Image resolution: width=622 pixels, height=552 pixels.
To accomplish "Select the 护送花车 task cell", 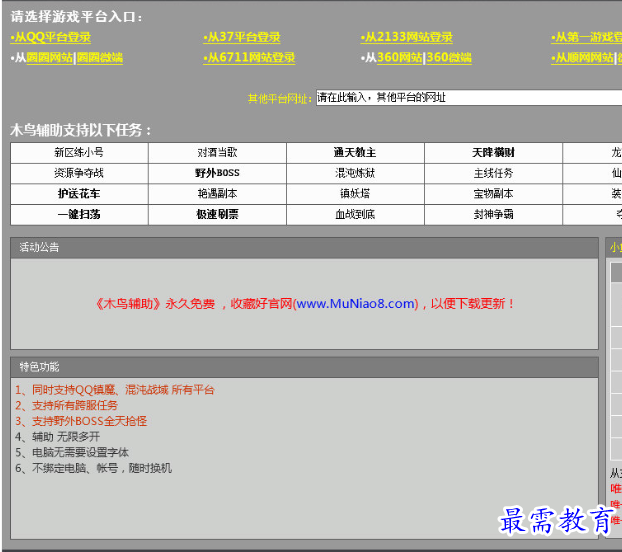I will (79, 194).
